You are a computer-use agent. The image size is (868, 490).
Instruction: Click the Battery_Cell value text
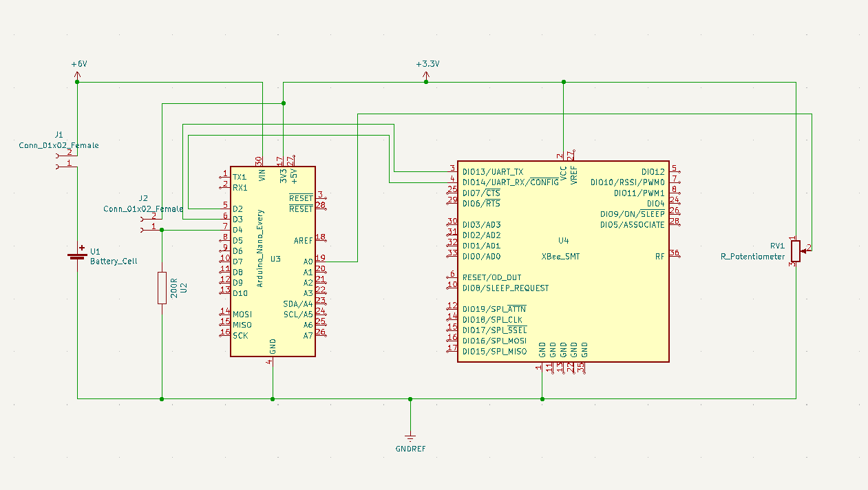tap(114, 262)
